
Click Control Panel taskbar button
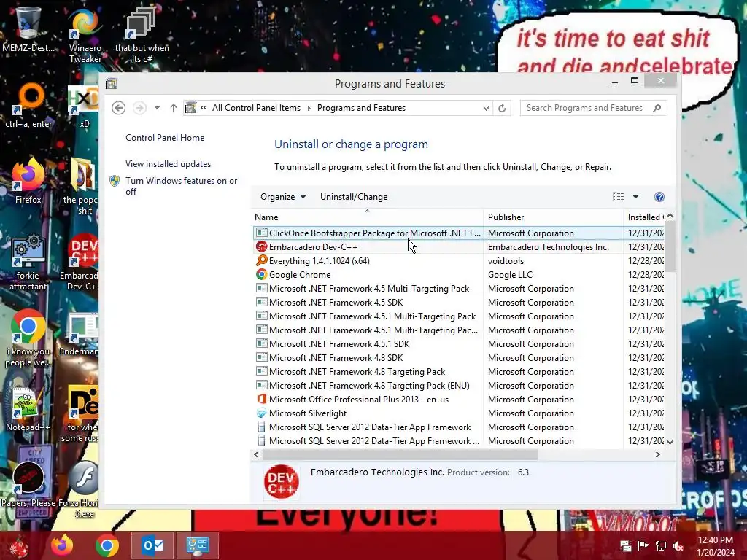point(197,545)
